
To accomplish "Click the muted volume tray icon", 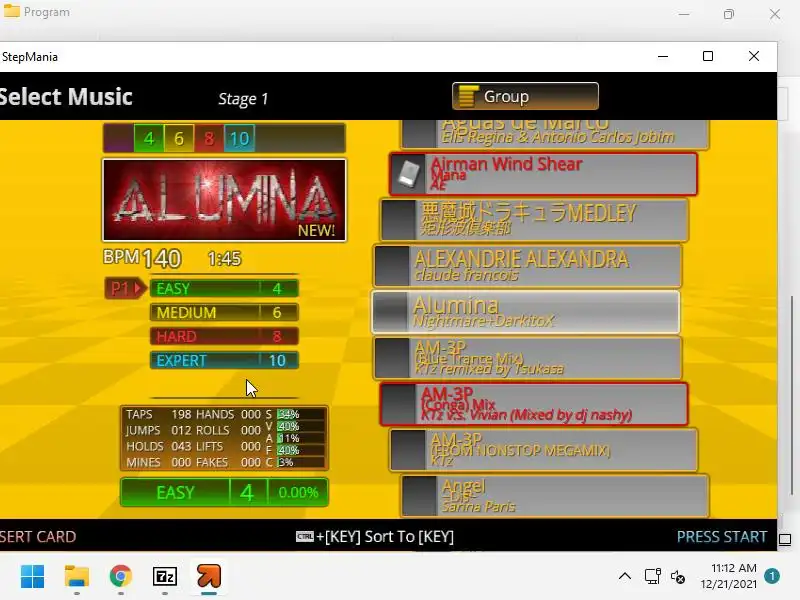I will coord(678,577).
